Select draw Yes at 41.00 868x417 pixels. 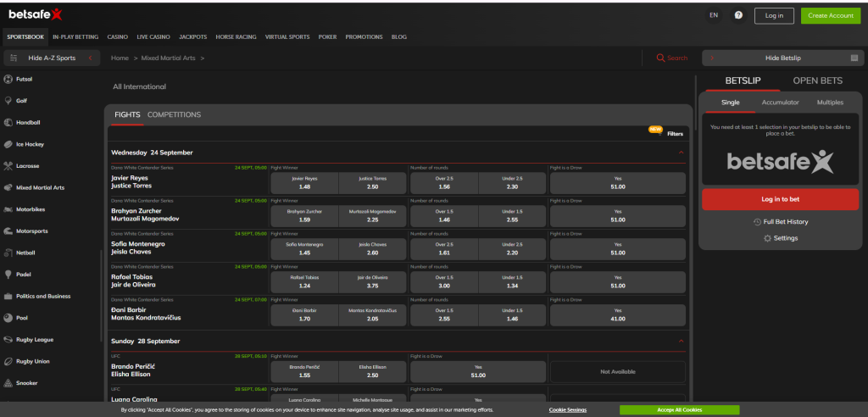tap(618, 314)
